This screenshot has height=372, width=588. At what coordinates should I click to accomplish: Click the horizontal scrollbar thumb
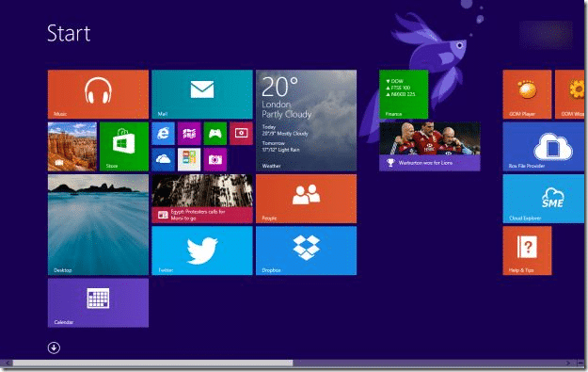(x=152, y=363)
